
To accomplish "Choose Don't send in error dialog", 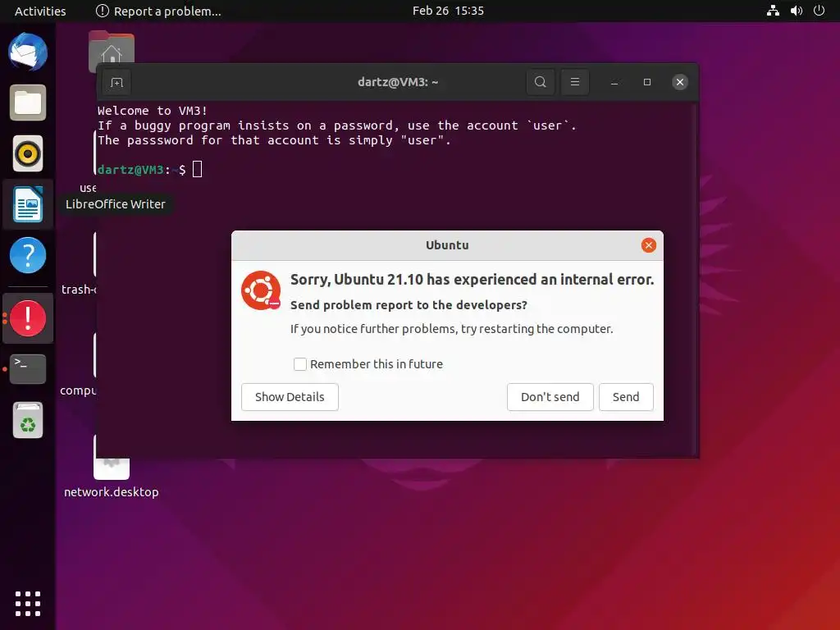I will [x=550, y=397].
